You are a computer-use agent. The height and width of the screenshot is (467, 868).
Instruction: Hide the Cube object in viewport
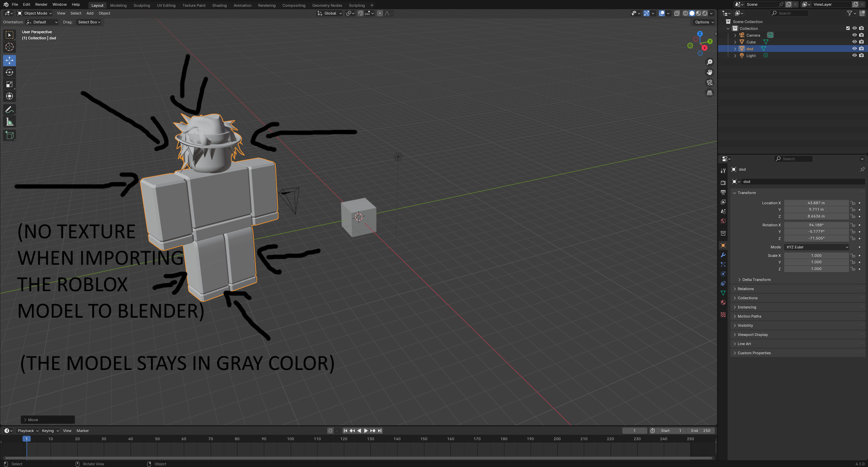854,42
